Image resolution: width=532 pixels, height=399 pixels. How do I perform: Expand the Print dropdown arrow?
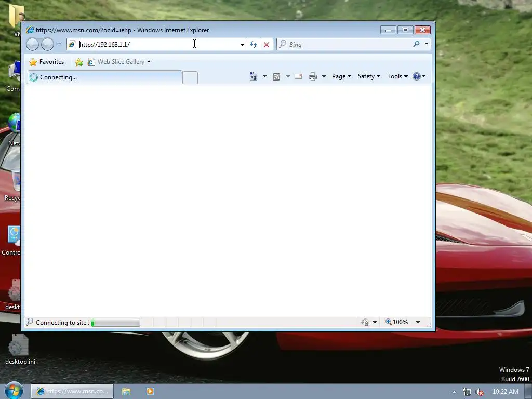click(x=324, y=76)
